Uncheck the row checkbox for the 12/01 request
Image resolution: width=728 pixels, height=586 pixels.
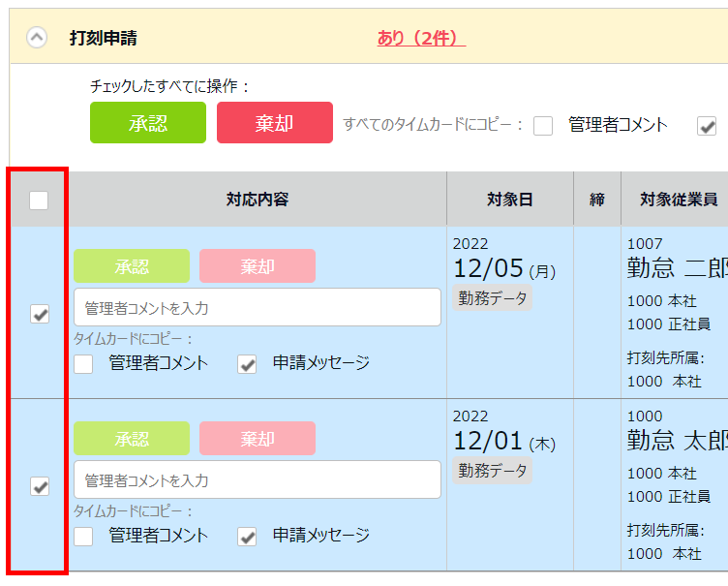tap(40, 486)
